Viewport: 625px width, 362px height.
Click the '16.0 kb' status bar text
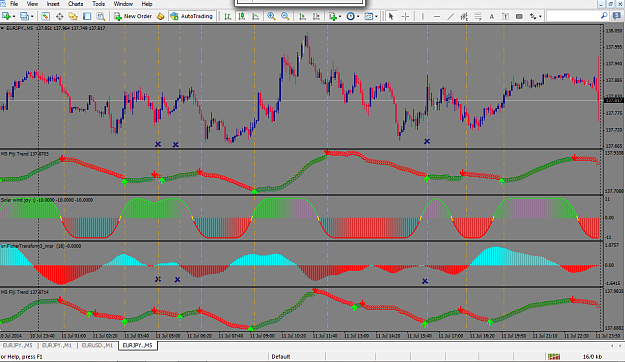click(592, 356)
